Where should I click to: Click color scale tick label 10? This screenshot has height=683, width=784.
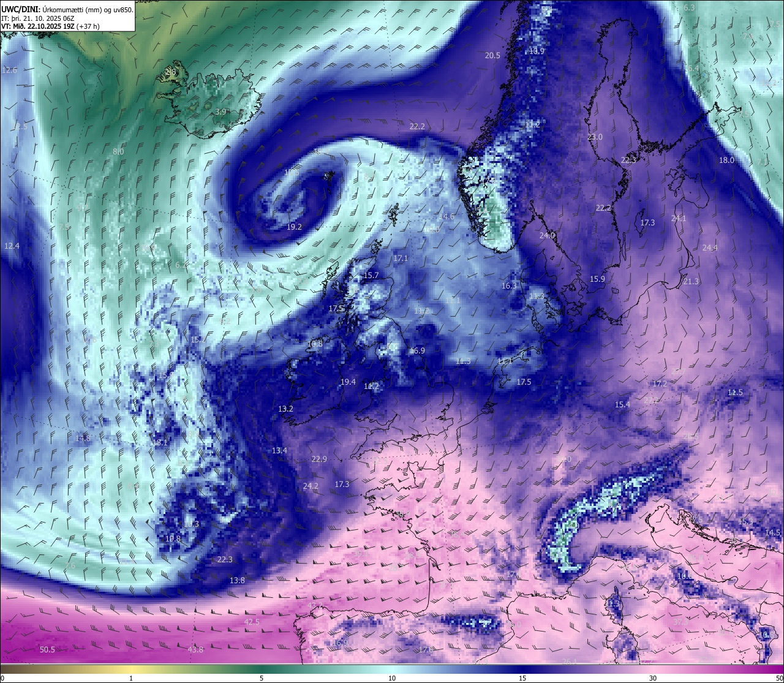[x=392, y=678]
